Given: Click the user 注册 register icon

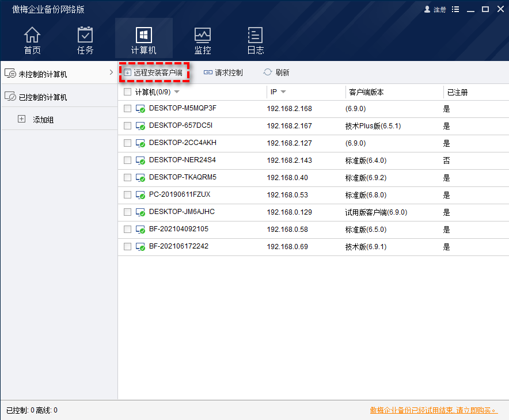Looking at the screenshot, I should [x=427, y=9].
